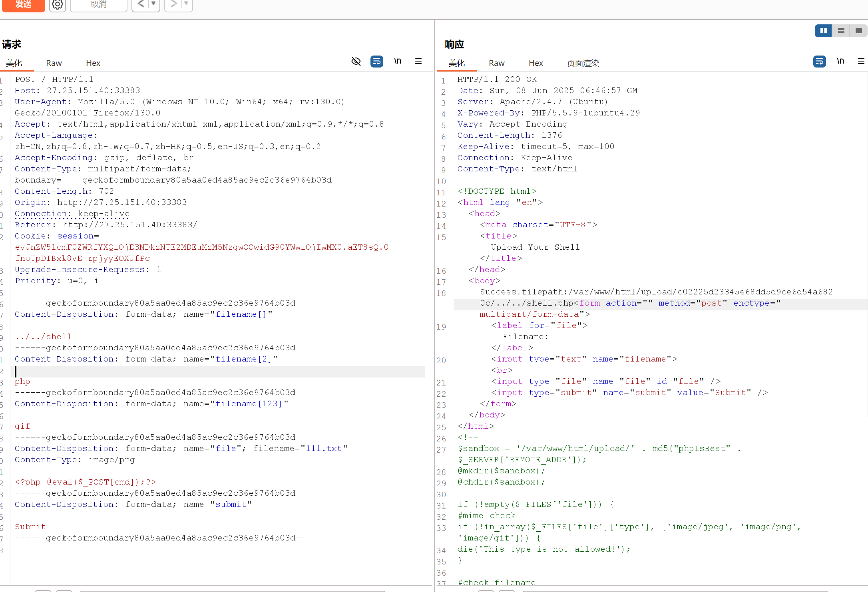Toggle word wrap icon in request panel
The image size is (868, 592).
click(x=377, y=61)
